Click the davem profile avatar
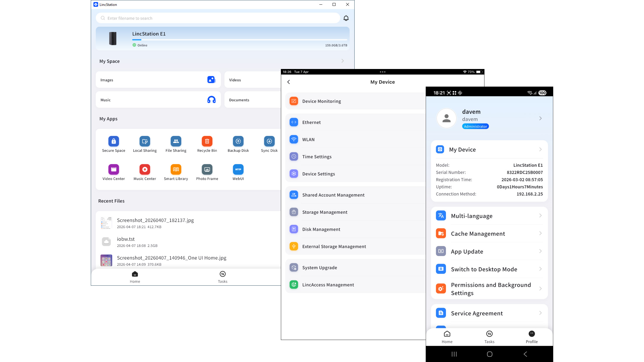Screen dimensions: 644x362 click(x=447, y=118)
